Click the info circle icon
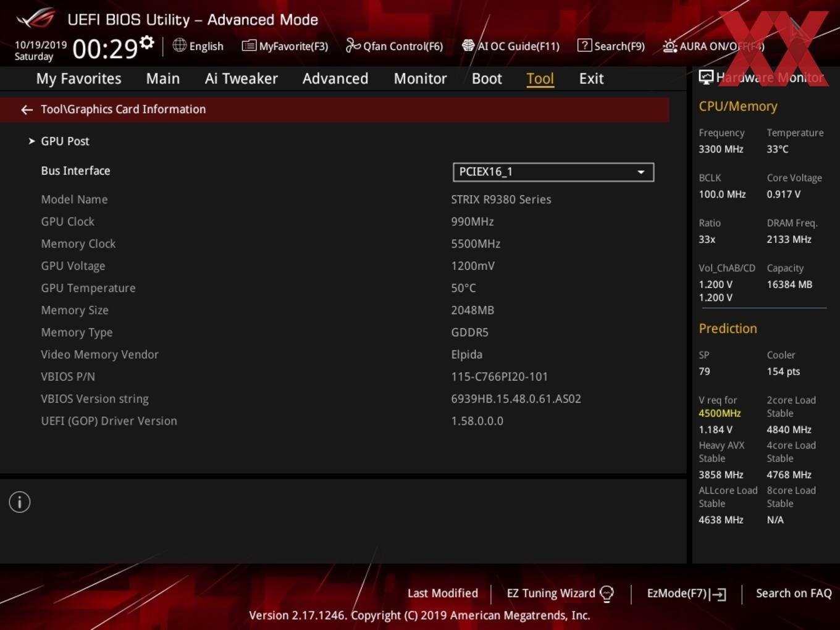 point(20,502)
